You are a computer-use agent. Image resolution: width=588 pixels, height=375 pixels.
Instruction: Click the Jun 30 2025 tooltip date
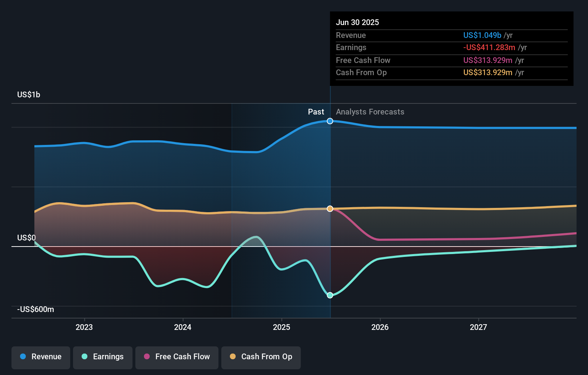357,22
